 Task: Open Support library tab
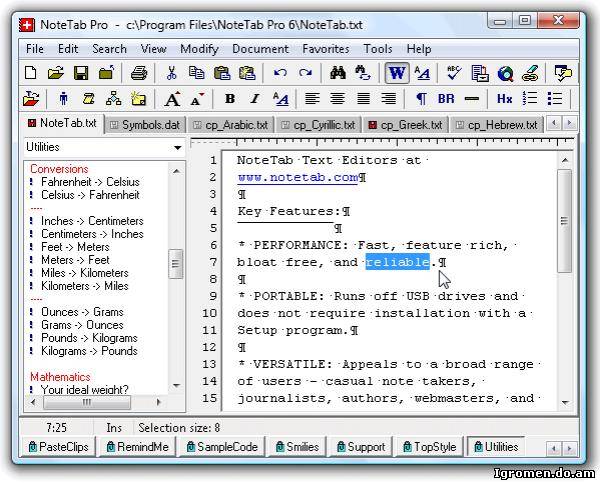(361, 447)
